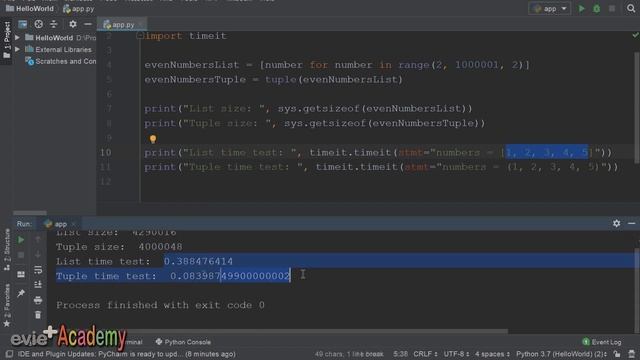Expand the HelloWorld project folder
Screen dimensions: 640x360
click(18, 38)
